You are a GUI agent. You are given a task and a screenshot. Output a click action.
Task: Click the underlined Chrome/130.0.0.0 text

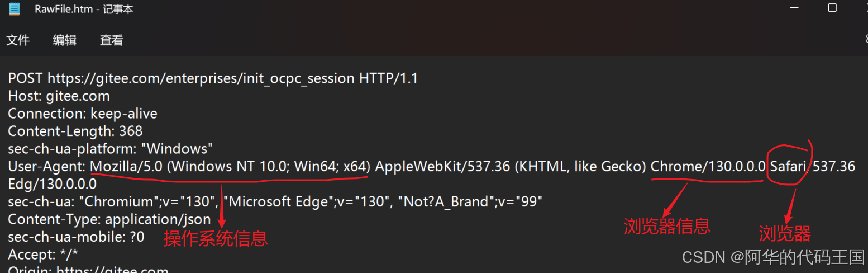coord(708,166)
